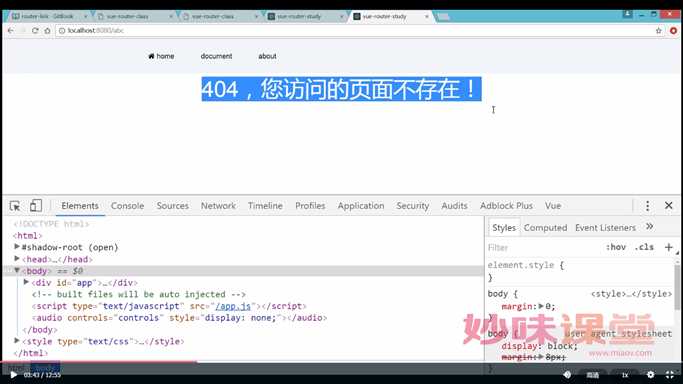
Task: Open the Network tab
Action: pos(218,206)
